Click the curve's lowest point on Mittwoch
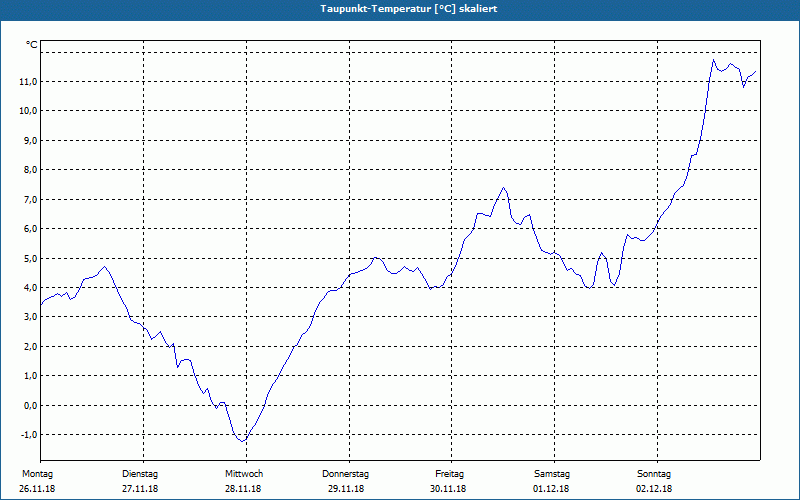 243,441
